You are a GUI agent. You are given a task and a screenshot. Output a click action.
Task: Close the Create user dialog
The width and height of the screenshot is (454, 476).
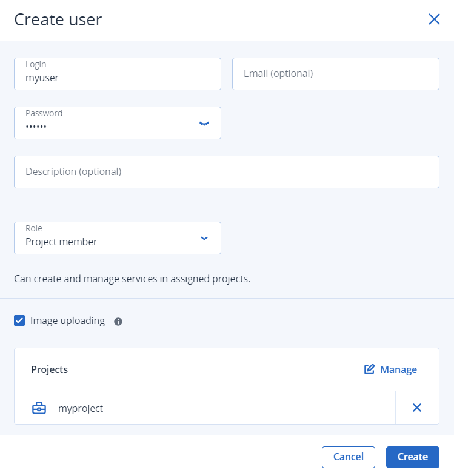tap(434, 19)
